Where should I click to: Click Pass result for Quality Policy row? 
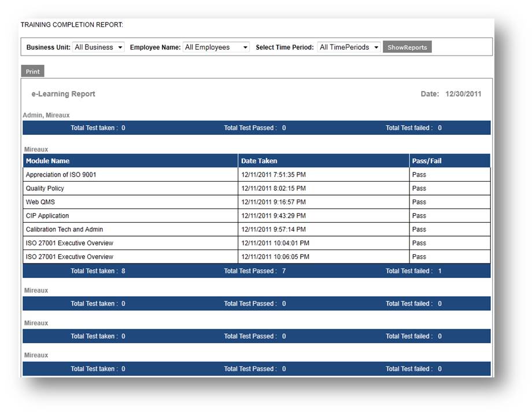pos(419,188)
